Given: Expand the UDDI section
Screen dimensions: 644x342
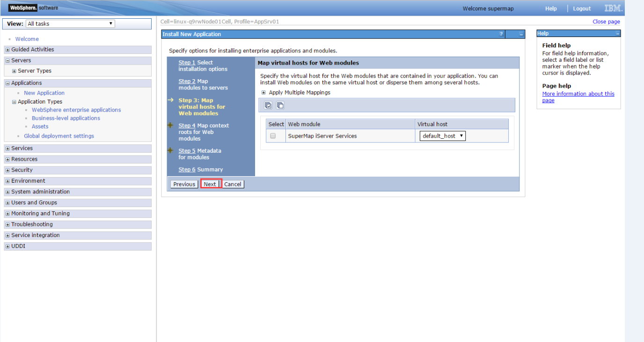Looking at the screenshot, I should tap(7, 246).
